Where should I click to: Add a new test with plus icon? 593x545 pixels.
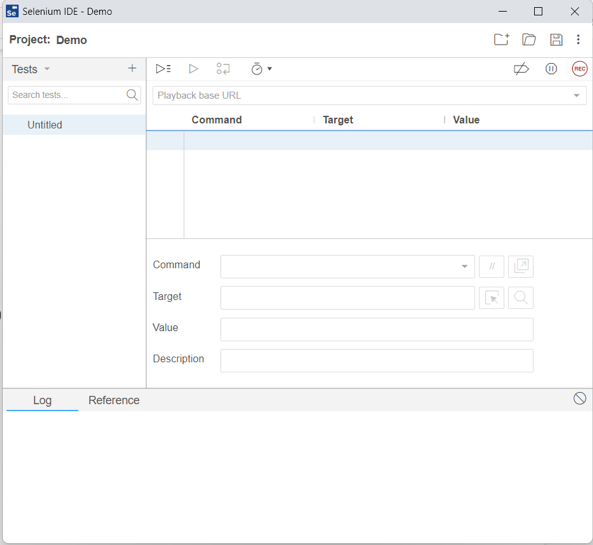(x=132, y=68)
